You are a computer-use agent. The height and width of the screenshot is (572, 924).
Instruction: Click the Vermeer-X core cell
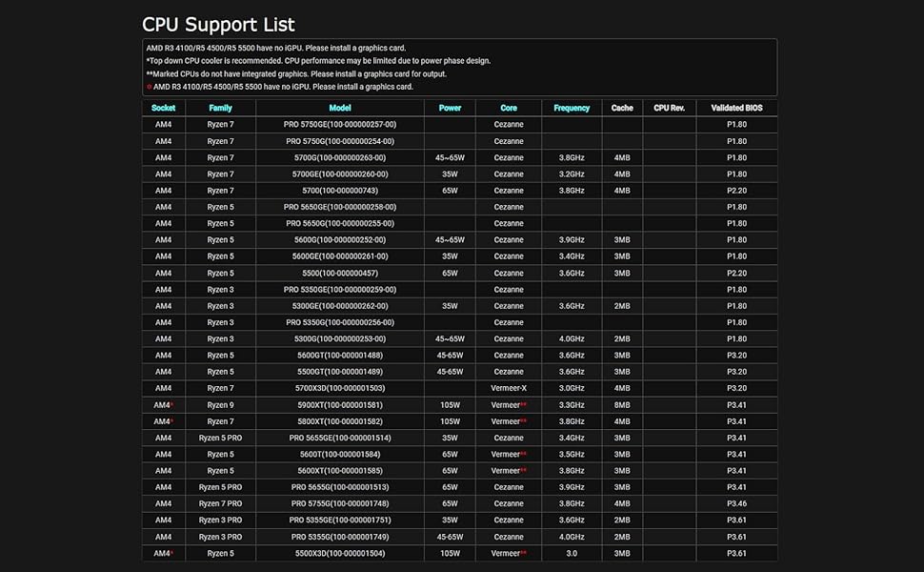pyautogui.click(x=509, y=388)
